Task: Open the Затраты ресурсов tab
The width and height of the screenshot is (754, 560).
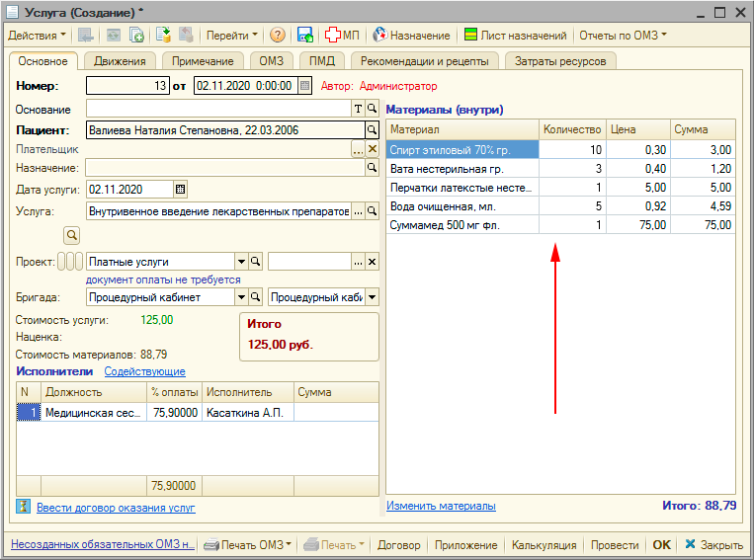Action: [x=561, y=61]
